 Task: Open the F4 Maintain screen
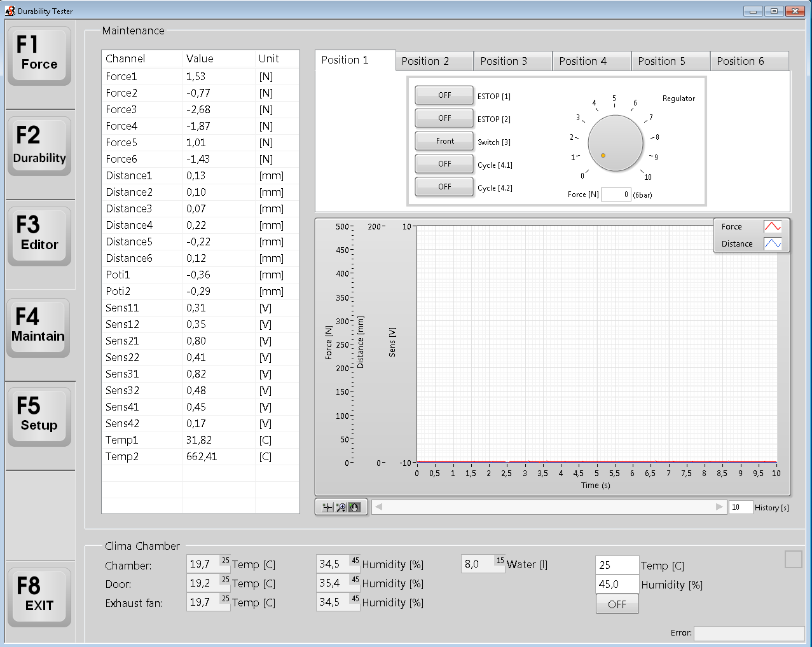38,327
